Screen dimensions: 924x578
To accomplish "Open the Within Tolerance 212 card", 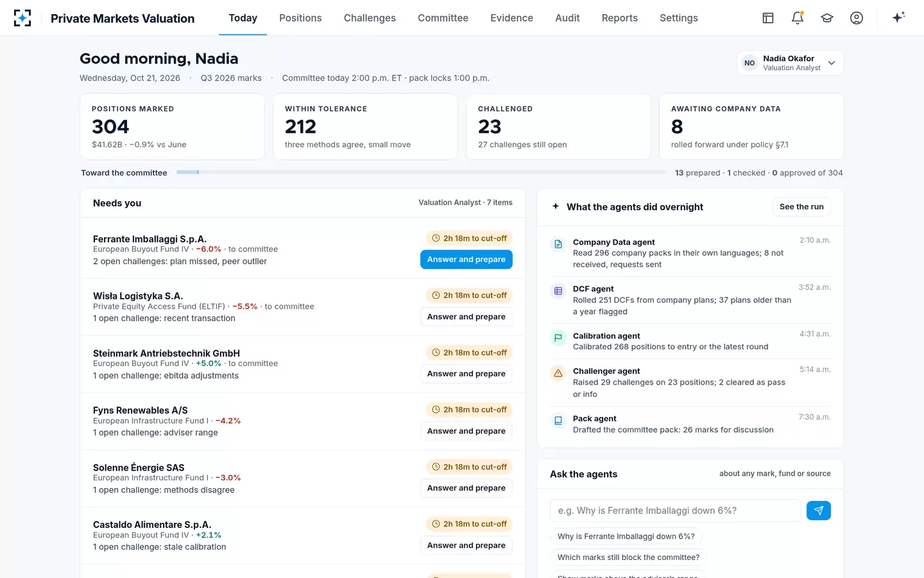I will pos(366,127).
